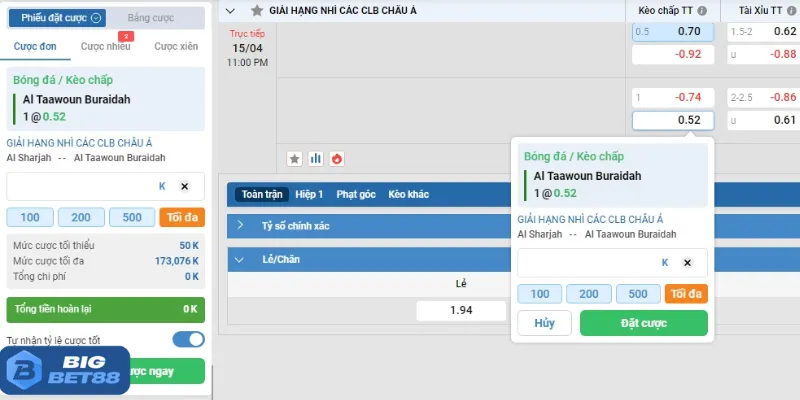The image size is (800, 400).
Task: Click Tối đa in left bet slip
Action: click(x=182, y=217)
